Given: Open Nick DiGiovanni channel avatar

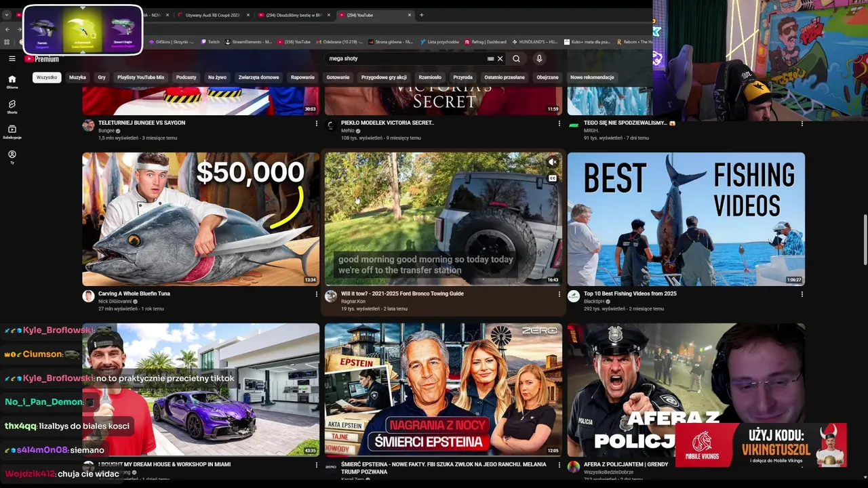Looking at the screenshot, I should click(x=88, y=296).
